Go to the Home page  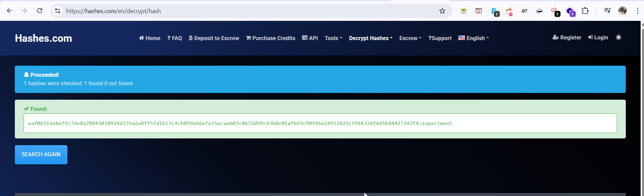pyautogui.click(x=150, y=38)
